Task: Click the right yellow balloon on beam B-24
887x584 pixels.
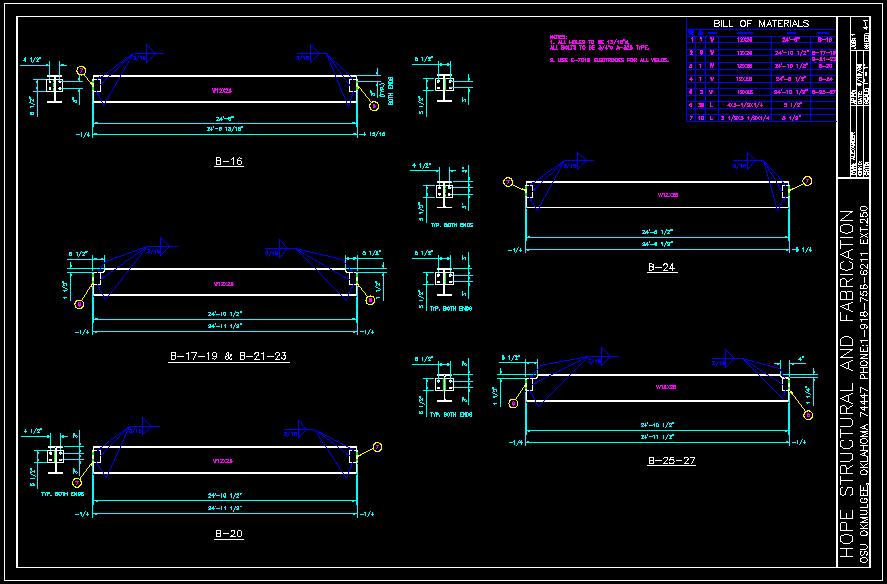Action: pos(808,181)
